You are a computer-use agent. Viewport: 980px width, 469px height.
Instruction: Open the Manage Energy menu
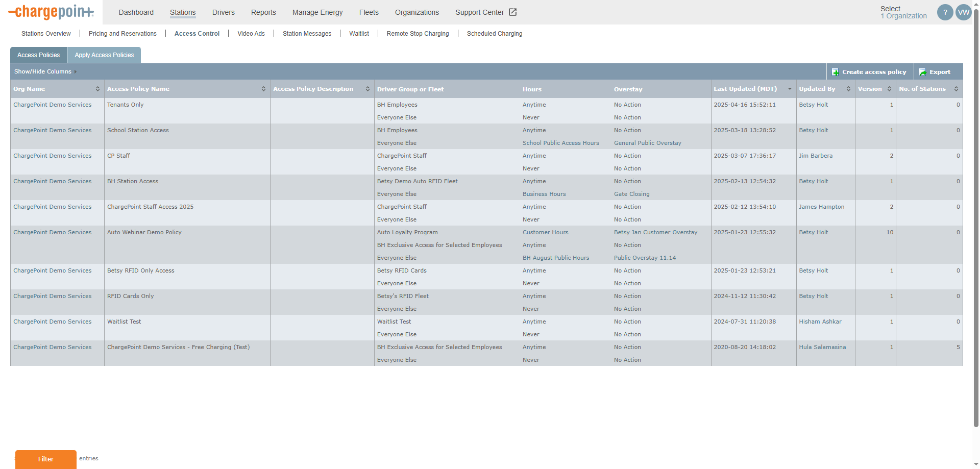317,12
